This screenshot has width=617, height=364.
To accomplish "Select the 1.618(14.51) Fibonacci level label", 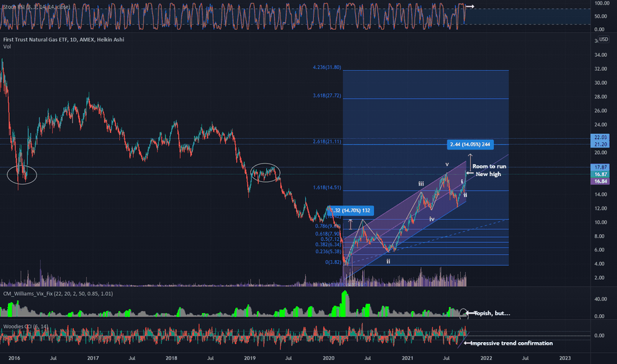I will coord(327,188).
